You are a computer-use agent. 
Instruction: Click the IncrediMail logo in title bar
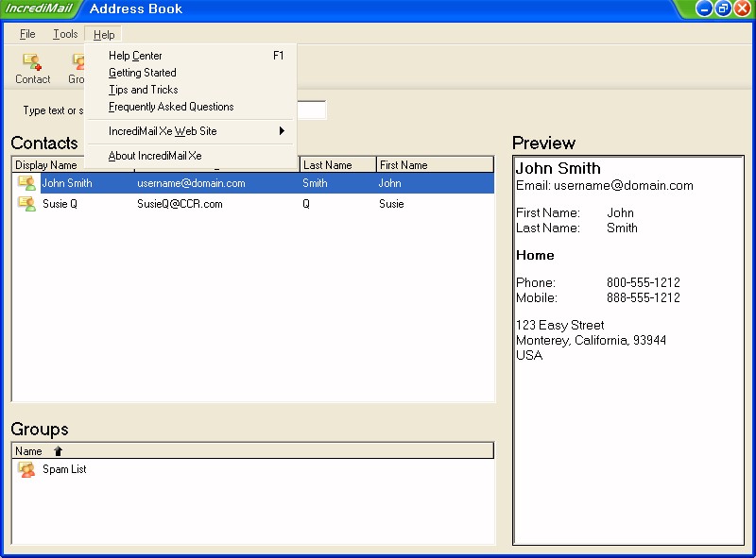point(38,9)
